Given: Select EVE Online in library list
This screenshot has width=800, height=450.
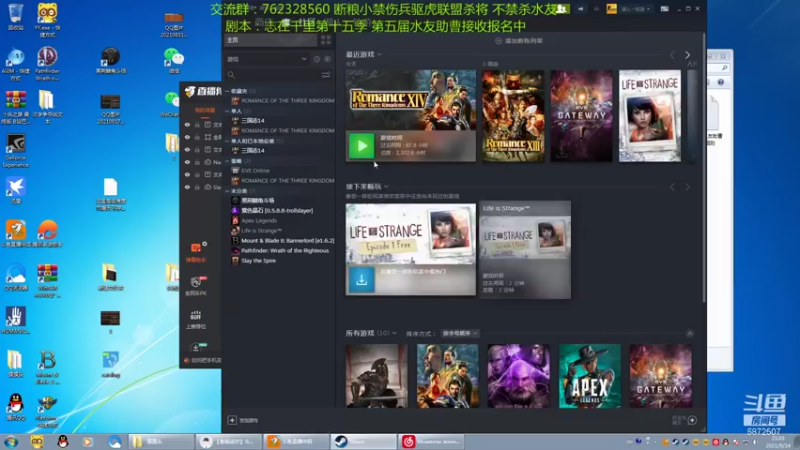Looking at the screenshot, I should pyautogui.click(x=255, y=170).
